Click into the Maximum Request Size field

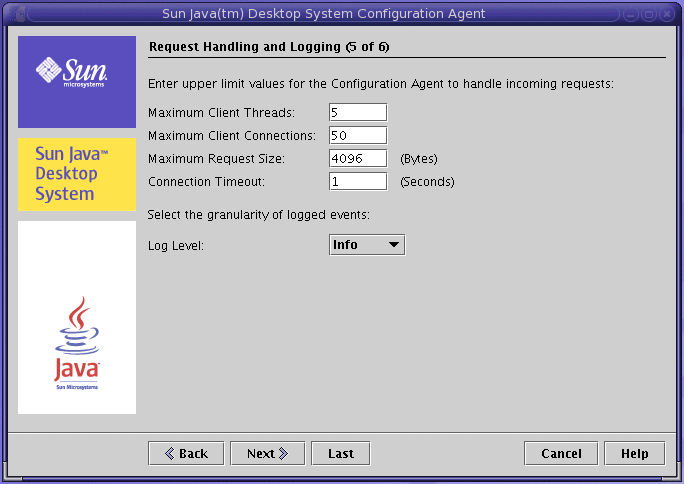358,158
